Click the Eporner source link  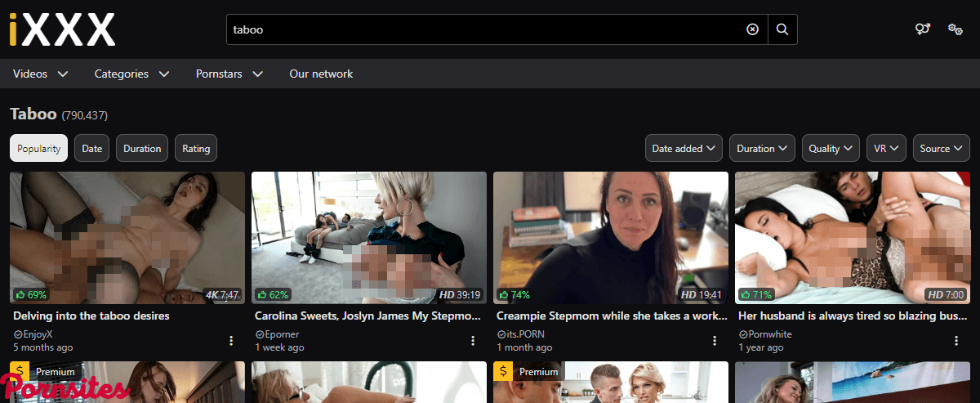[x=281, y=334]
